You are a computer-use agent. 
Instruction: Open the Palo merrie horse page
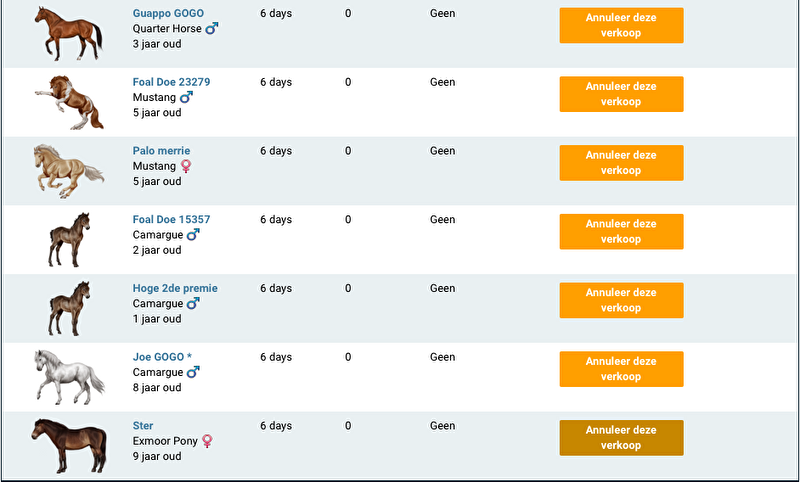[161, 151]
